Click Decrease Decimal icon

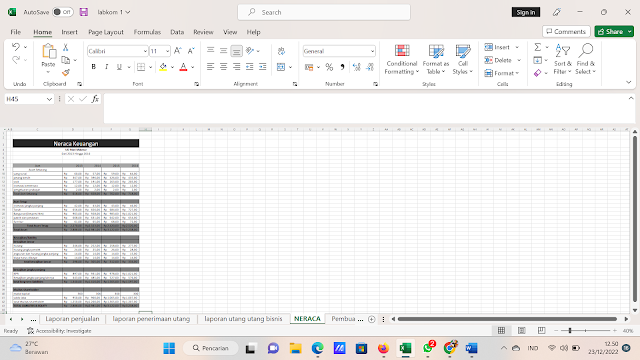click(370, 67)
